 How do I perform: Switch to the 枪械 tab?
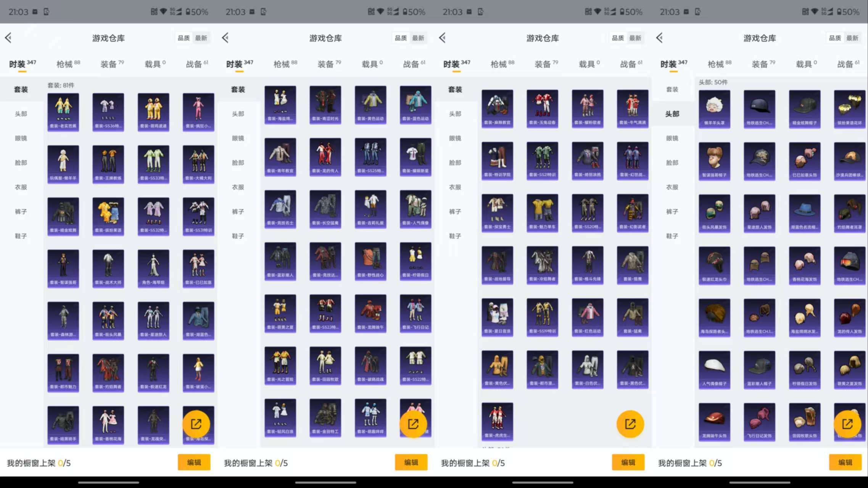coord(66,64)
